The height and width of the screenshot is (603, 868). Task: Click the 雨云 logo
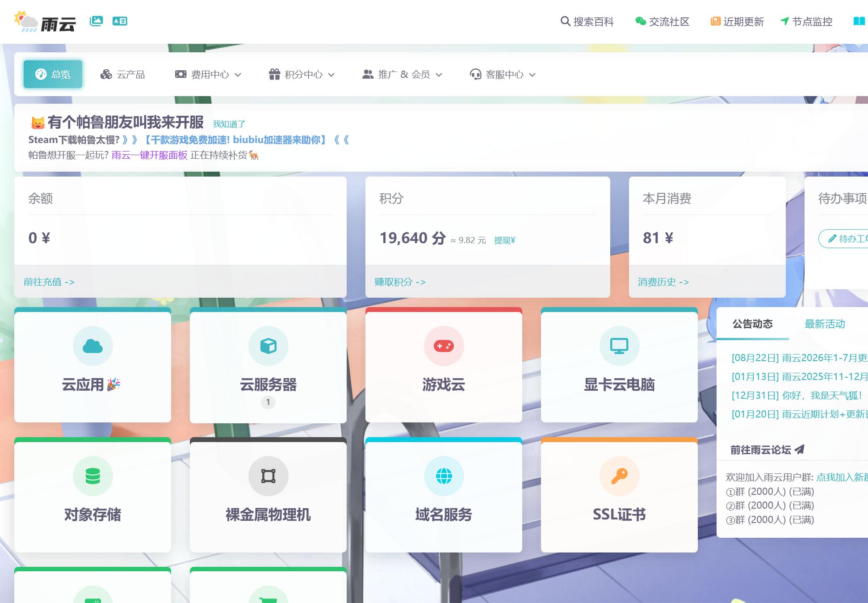(x=45, y=21)
